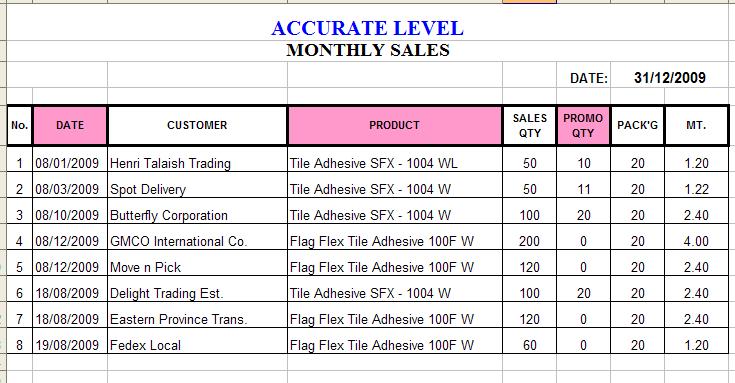Click the MT. column header cell
The image size is (735, 383).
(696, 125)
